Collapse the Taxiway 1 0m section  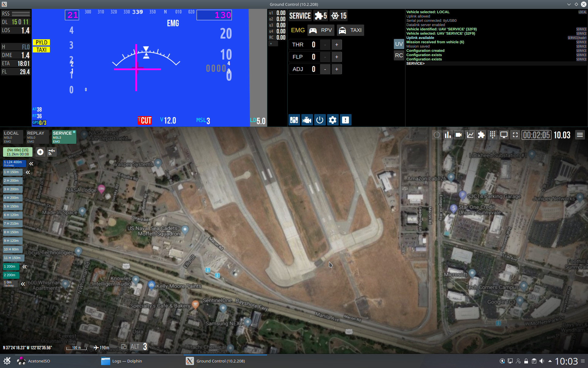[23, 284]
